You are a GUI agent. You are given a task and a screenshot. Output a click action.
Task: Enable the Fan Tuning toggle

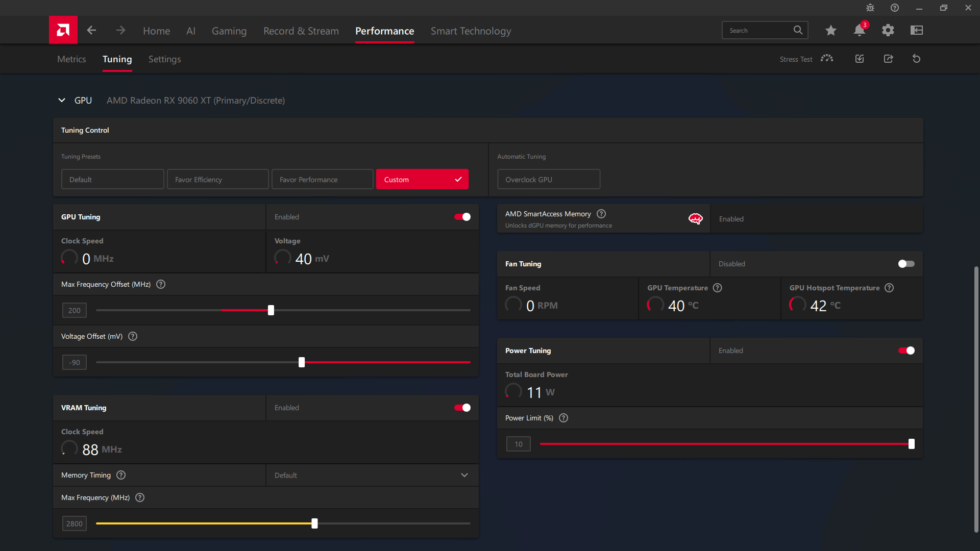[906, 264]
